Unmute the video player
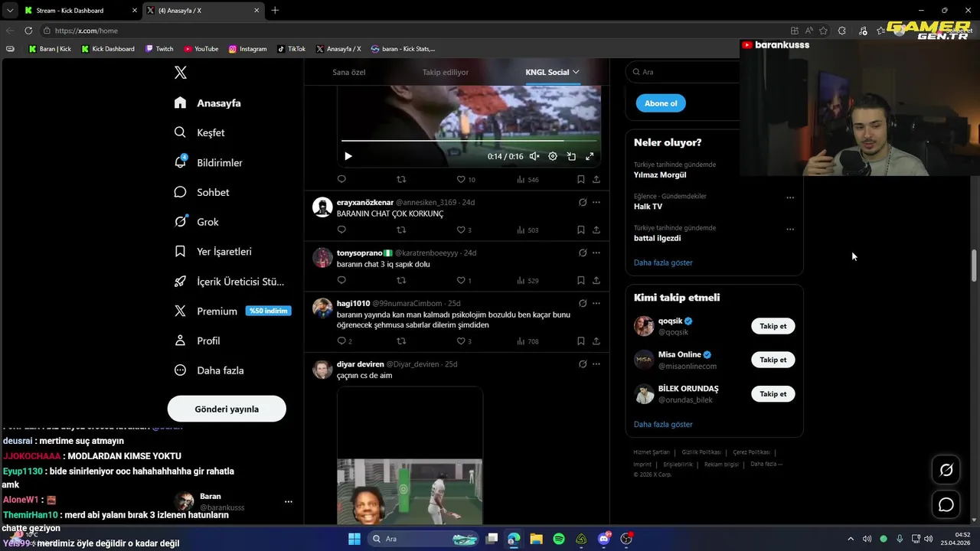 534,156
